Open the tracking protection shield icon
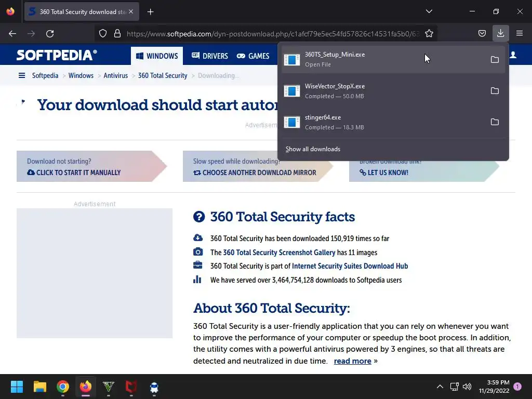Image resolution: width=532 pixels, height=399 pixels. (x=103, y=33)
